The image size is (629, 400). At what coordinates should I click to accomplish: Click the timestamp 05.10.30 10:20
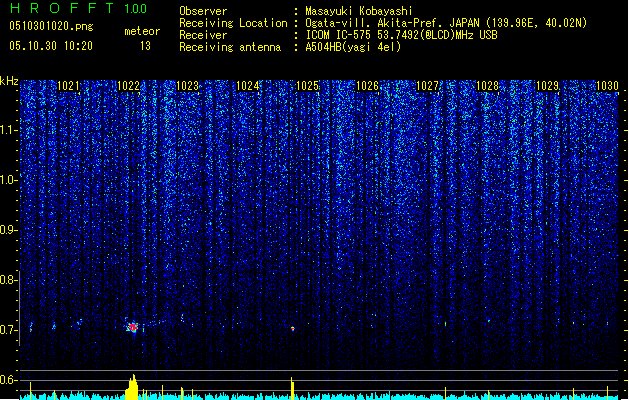click(51, 46)
